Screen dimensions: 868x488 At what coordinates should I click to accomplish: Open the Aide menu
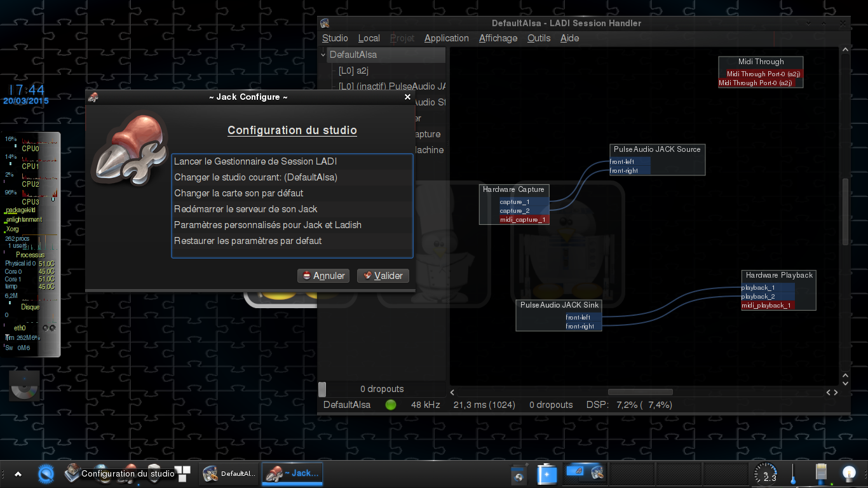click(x=570, y=38)
